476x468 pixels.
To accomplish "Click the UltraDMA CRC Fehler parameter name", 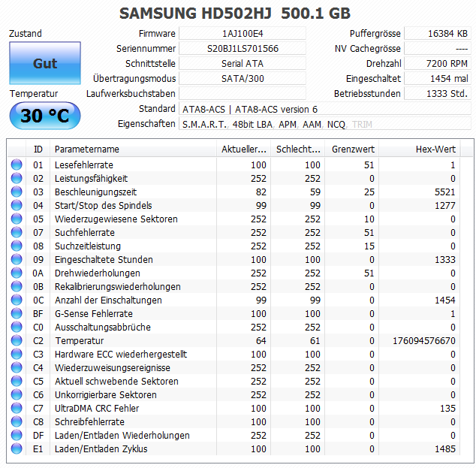I will click(97, 408).
